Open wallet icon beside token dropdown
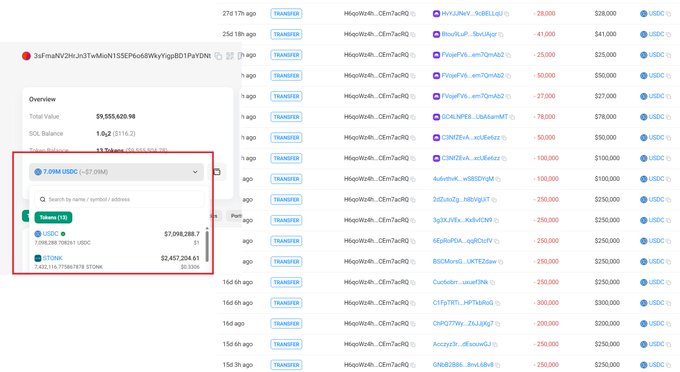Image resolution: width=680 pixels, height=372 pixels. pos(217,172)
